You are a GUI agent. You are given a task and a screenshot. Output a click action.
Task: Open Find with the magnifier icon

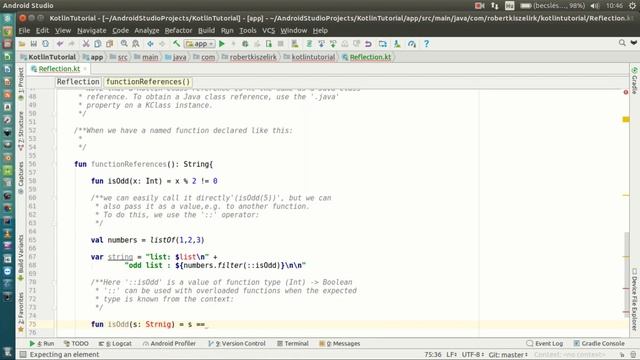[124, 44]
